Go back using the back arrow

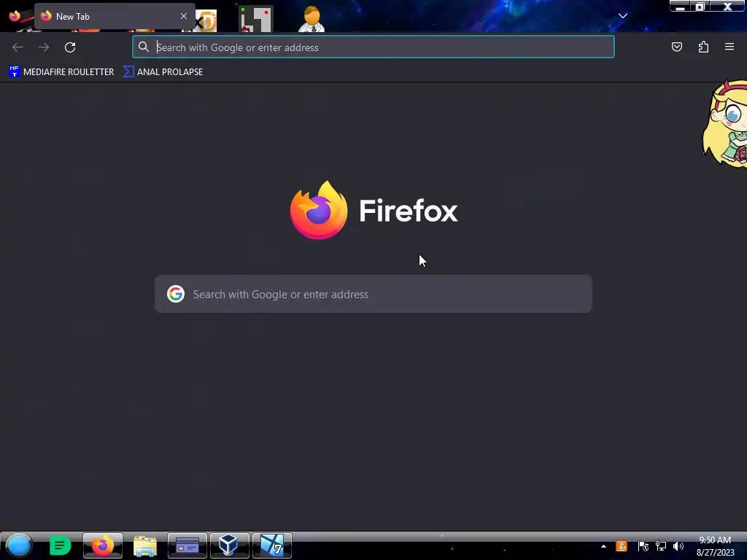coord(18,47)
